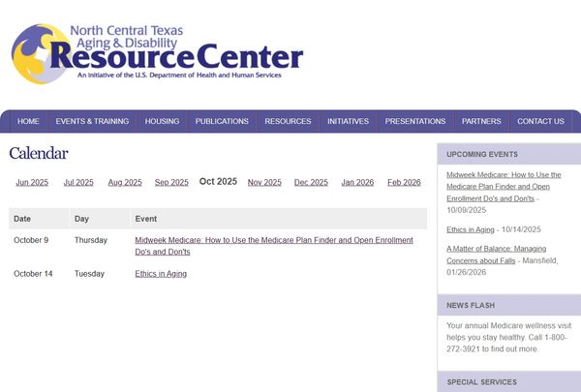Select the Tuesday day cell

pos(89,274)
